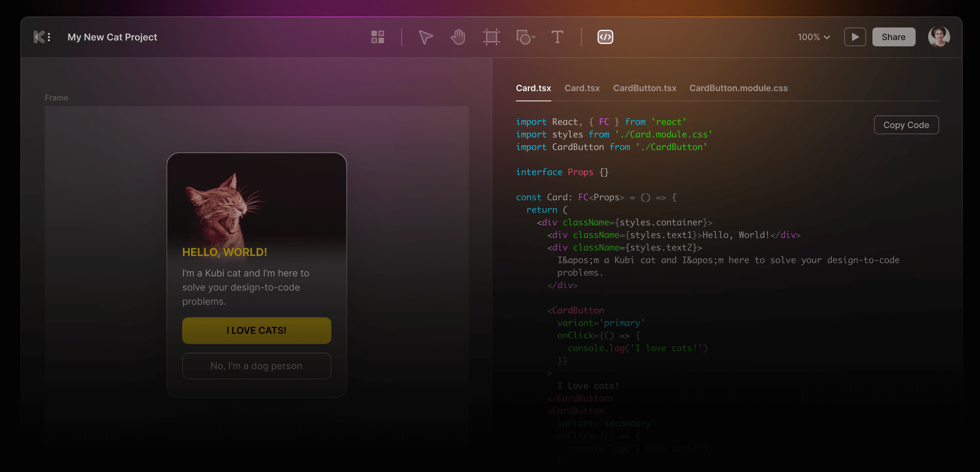The height and width of the screenshot is (472, 980).
Task: Click the play preview button
Action: point(855,37)
